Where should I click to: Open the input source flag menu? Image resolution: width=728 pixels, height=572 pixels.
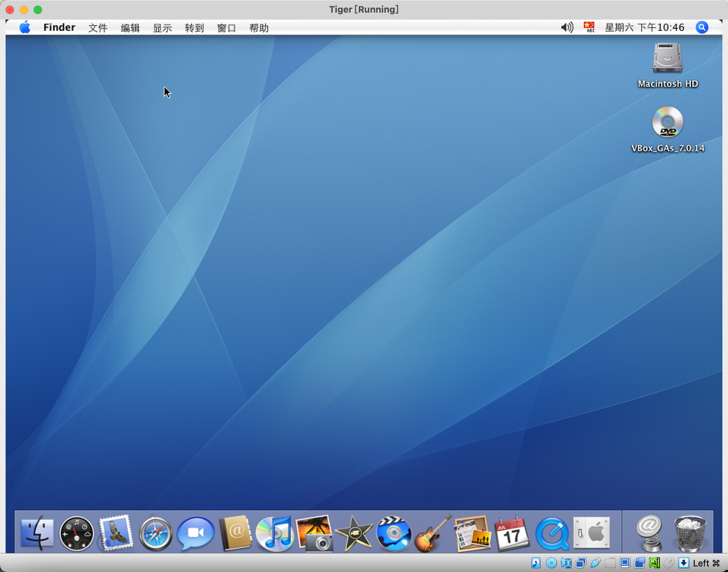pyautogui.click(x=589, y=27)
